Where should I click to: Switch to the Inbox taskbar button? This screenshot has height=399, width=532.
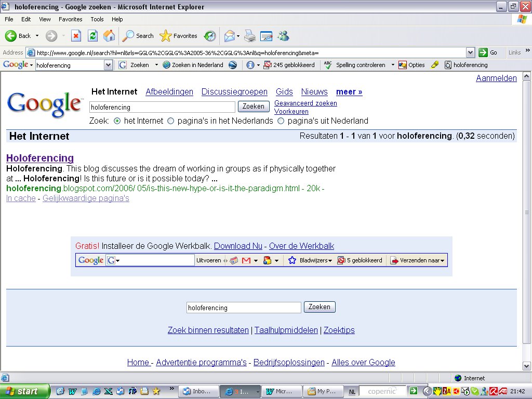point(198,391)
